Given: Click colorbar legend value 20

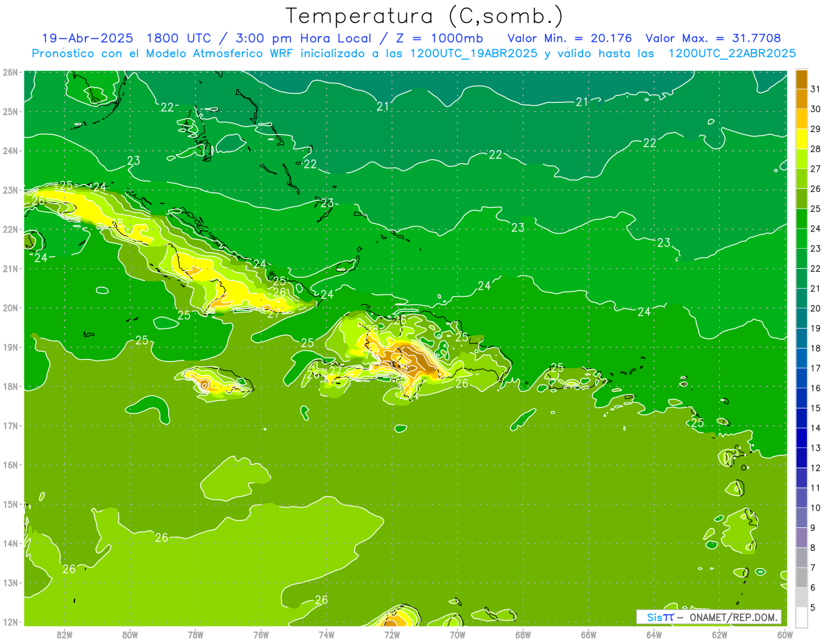Looking at the screenshot, I should 815,308.
